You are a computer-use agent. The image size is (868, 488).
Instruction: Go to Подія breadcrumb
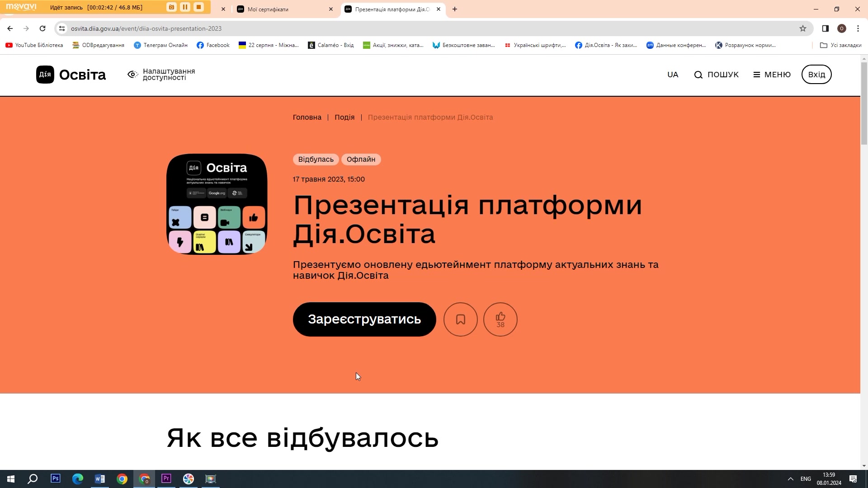tap(344, 117)
